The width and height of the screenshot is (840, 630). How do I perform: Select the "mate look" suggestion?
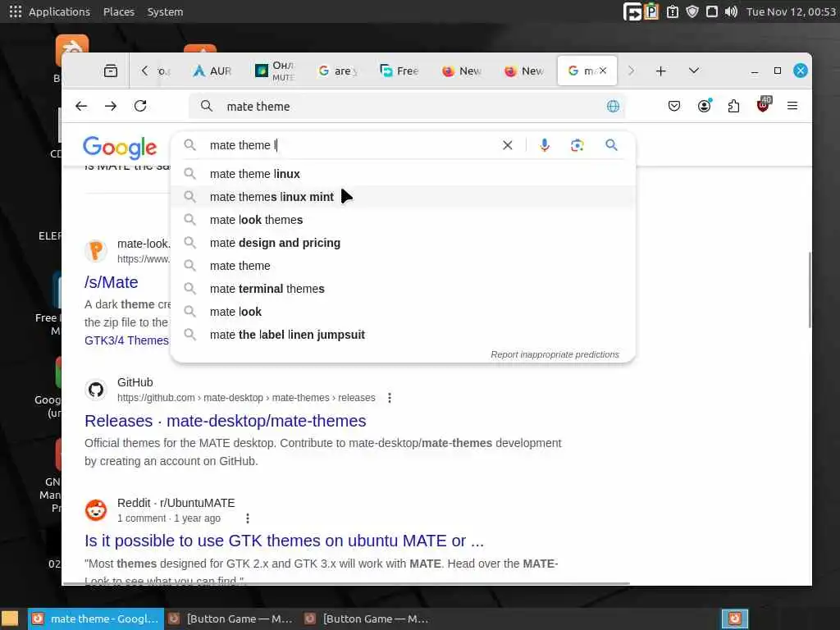[403, 312]
